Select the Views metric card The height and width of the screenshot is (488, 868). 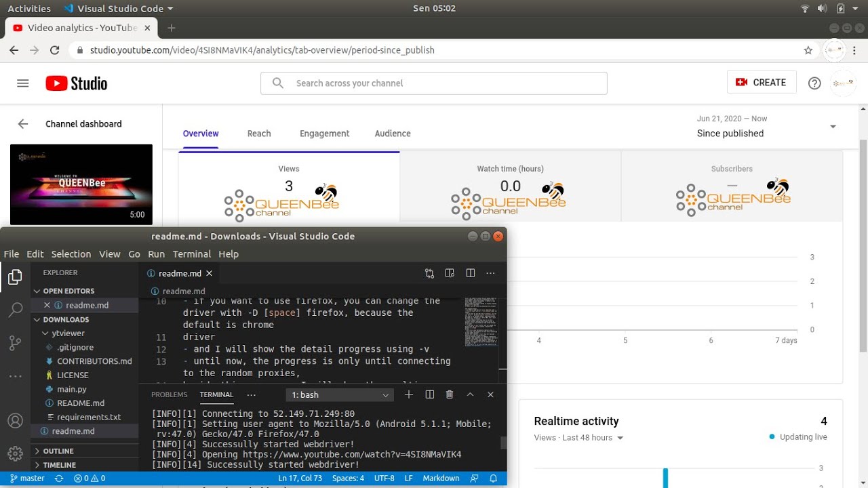pos(289,186)
